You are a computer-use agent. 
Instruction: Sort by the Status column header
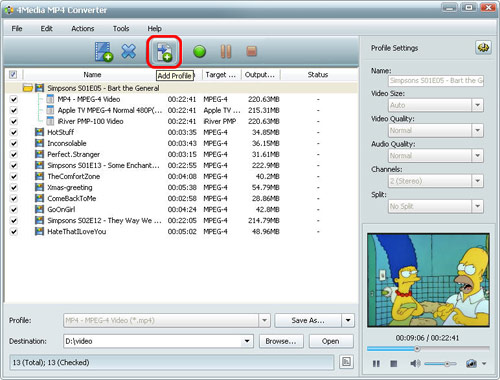[x=318, y=75]
